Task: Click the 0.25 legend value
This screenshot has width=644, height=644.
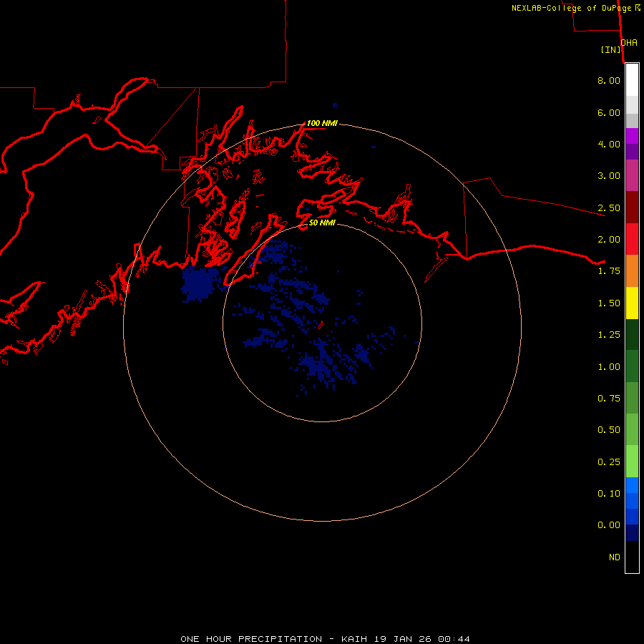Action: (x=609, y=462)
